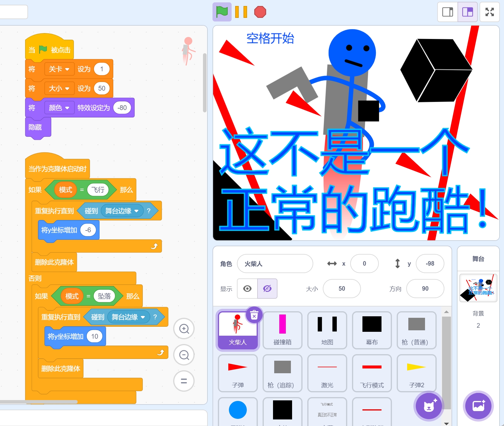Open the choose a backdrop button
The height and width of the screenshot is (426, 504).
tap(478, 406)
